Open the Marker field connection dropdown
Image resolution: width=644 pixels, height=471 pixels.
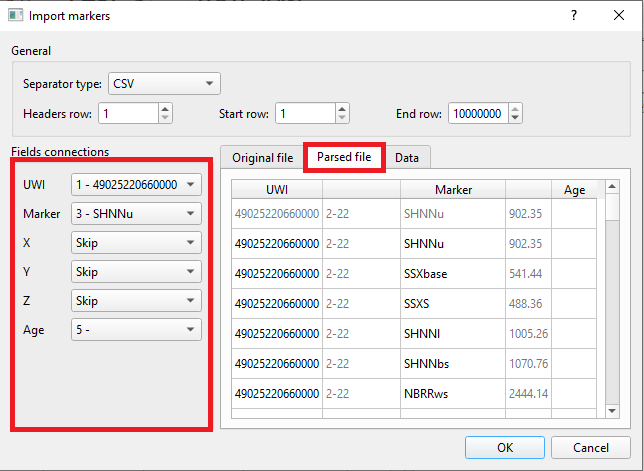136,214
